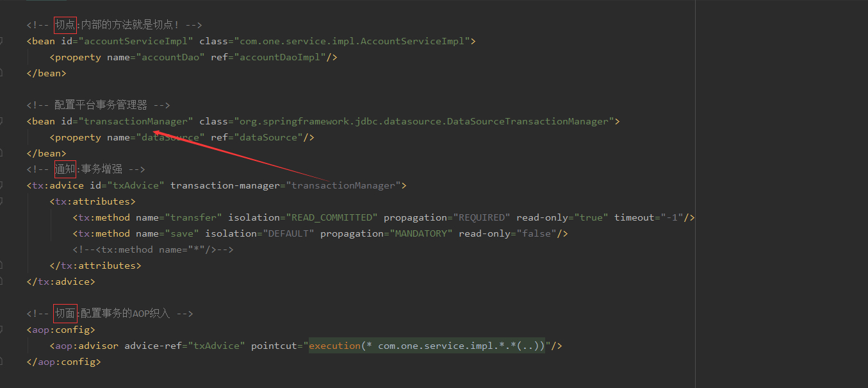The width and height of the screenshot is (868, 388).
Task: Click the method name value "transfer"
Action: [193, 217]
